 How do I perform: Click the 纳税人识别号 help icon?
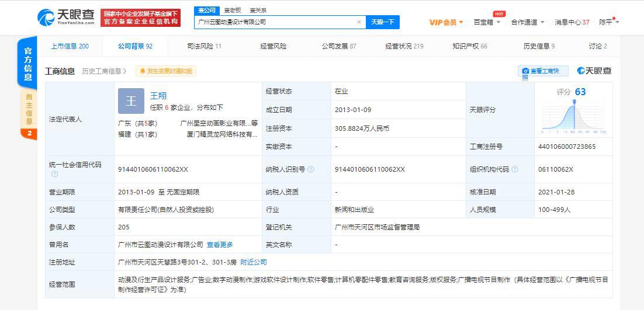(311, 169)
